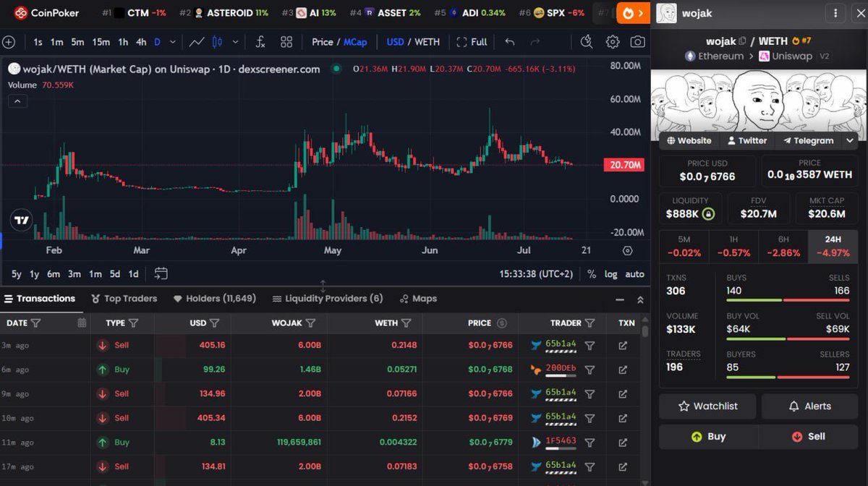Copy the wojak token address icon

(743, 41)
